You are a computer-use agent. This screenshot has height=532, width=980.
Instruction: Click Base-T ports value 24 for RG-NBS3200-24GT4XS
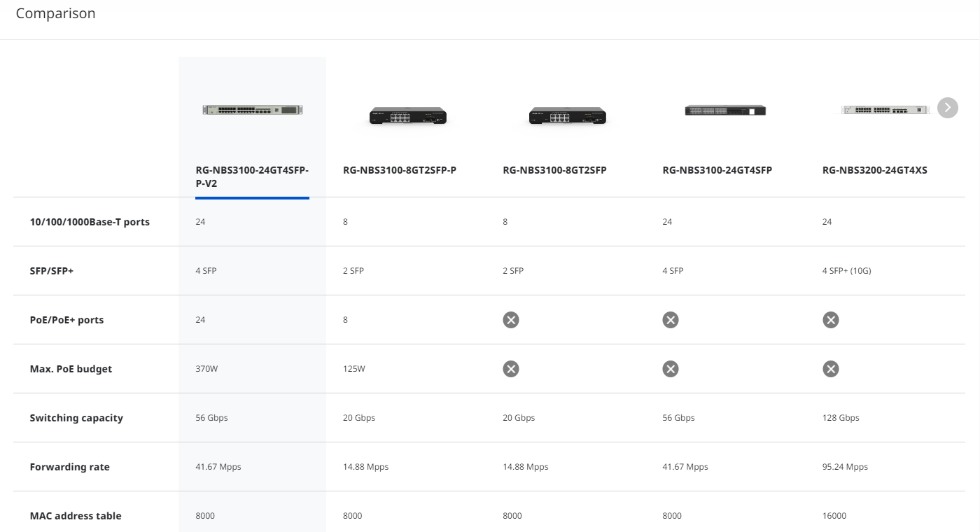point(827,222)
